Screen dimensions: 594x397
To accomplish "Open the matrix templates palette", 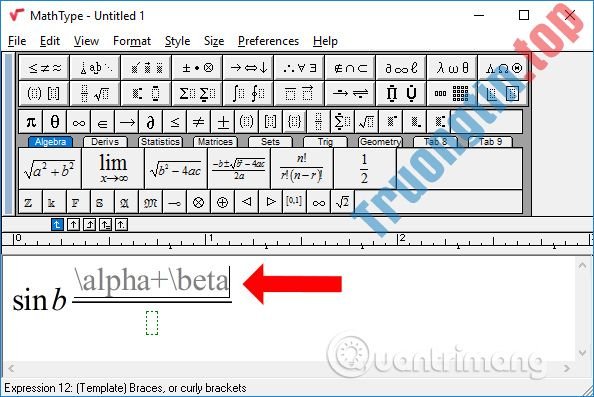I will pyautogui.click(x=452, y=93).
